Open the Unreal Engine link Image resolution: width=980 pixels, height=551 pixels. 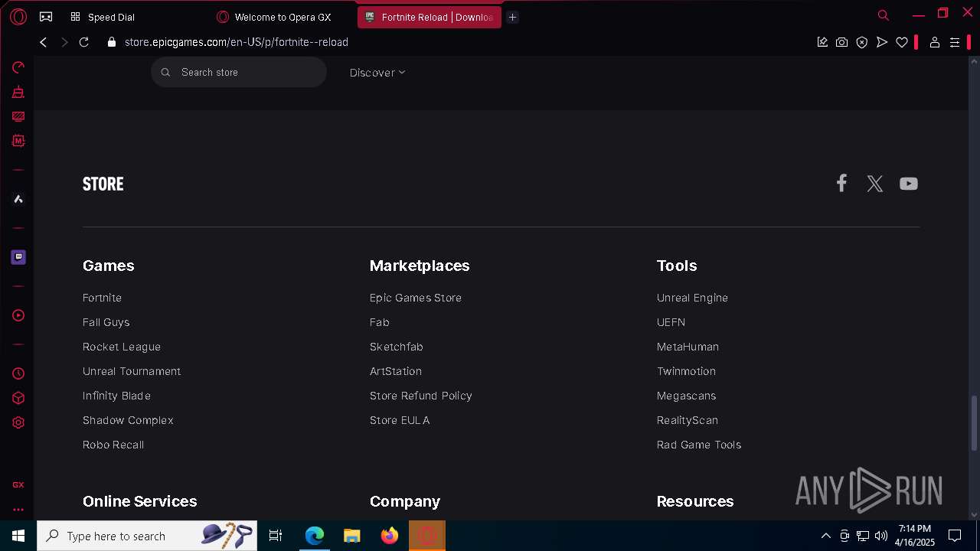(692, 298)
